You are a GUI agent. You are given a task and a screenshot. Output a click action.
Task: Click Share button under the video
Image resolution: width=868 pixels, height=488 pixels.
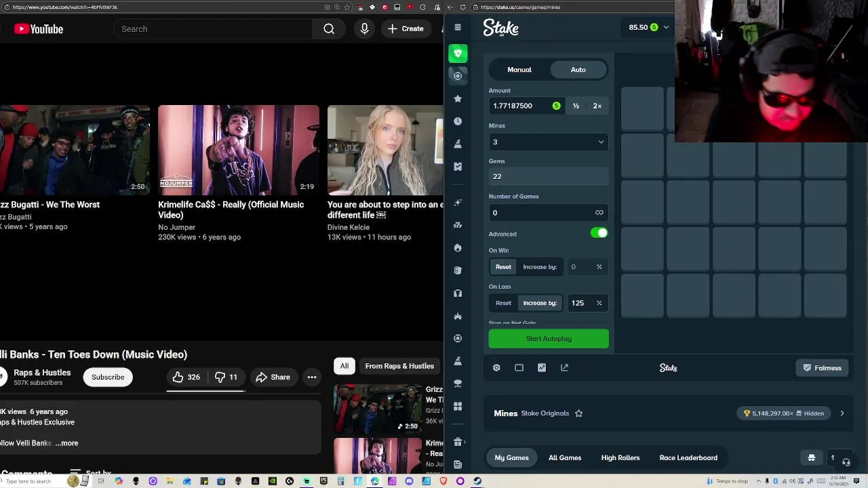coord(272,377)
